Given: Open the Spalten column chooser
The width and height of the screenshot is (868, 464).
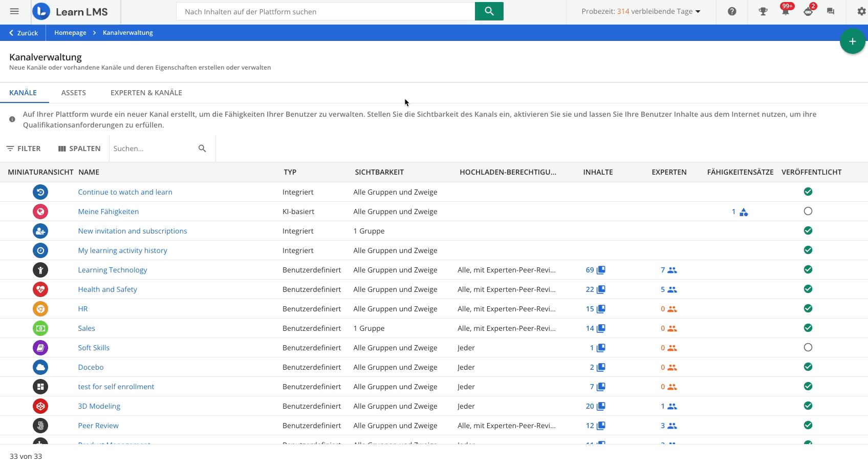Looking at the screenshot, I should click(x=79, y=149).
